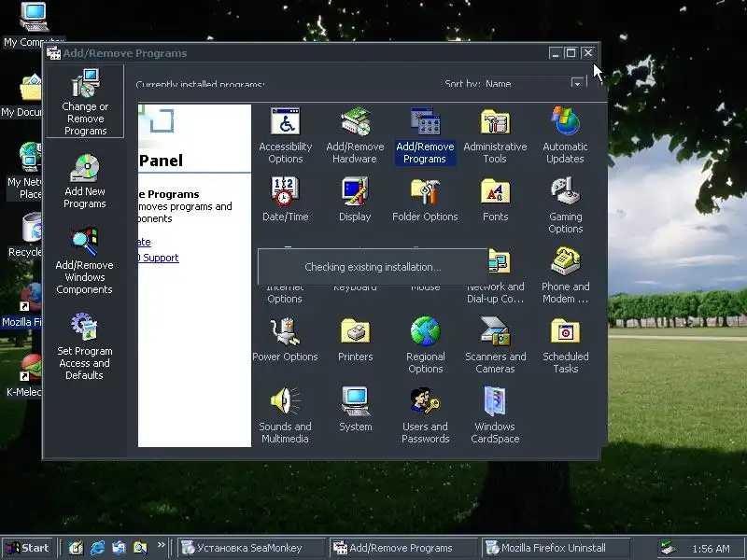
Task: Open Users and Passwords applet
Action: pos(425,415)
